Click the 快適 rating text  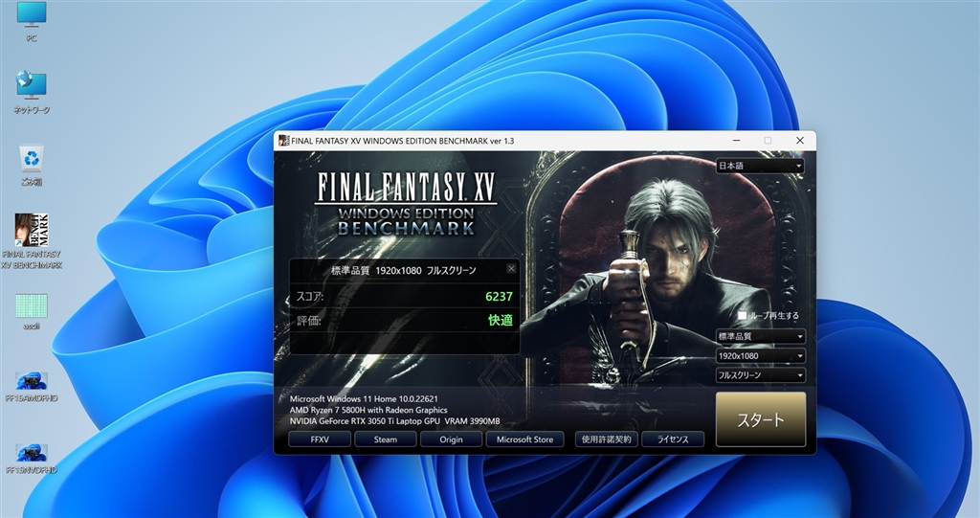[x=500, y=321]
